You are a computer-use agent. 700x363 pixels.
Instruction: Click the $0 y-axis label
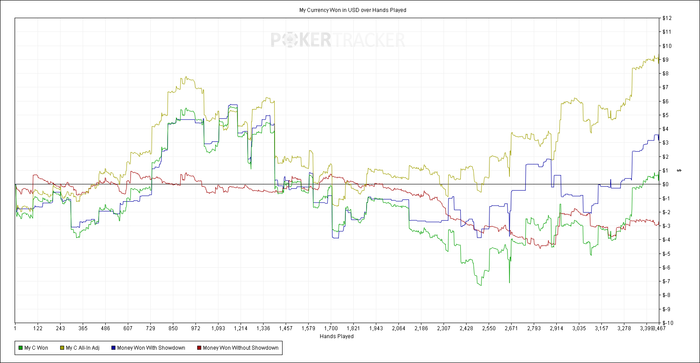(666, 184)
